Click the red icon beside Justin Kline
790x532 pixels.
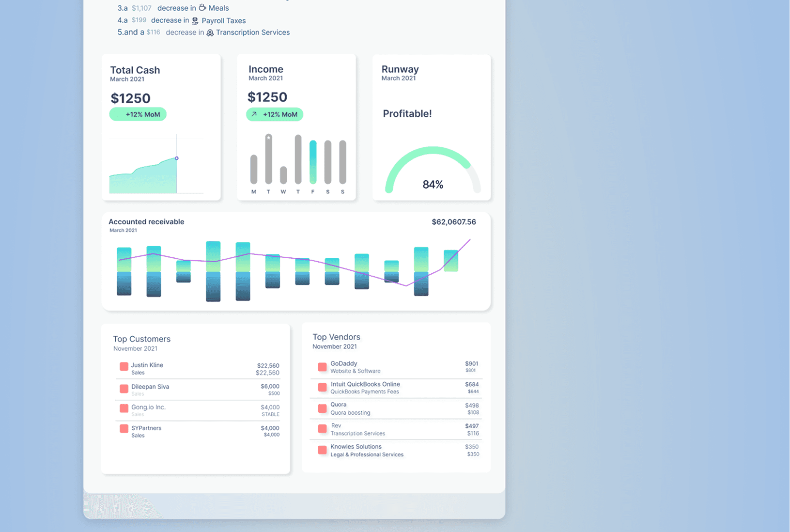click(124, 367)
